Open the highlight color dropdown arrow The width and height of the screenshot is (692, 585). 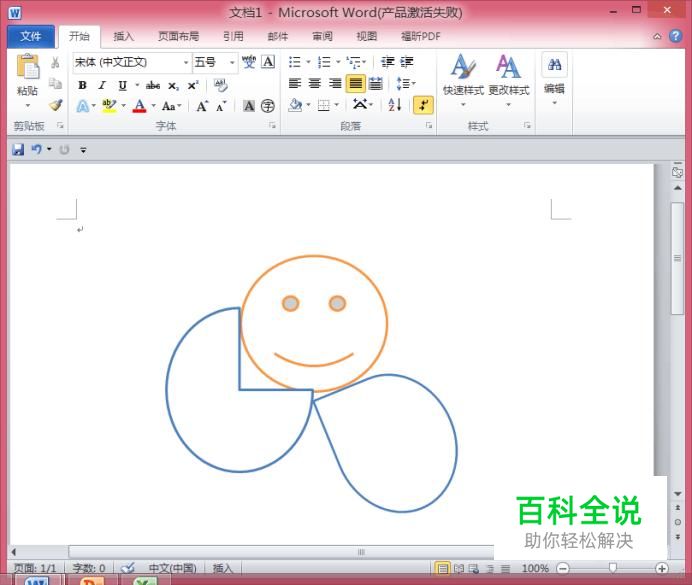pyautogui.click(x=124, y=106)
